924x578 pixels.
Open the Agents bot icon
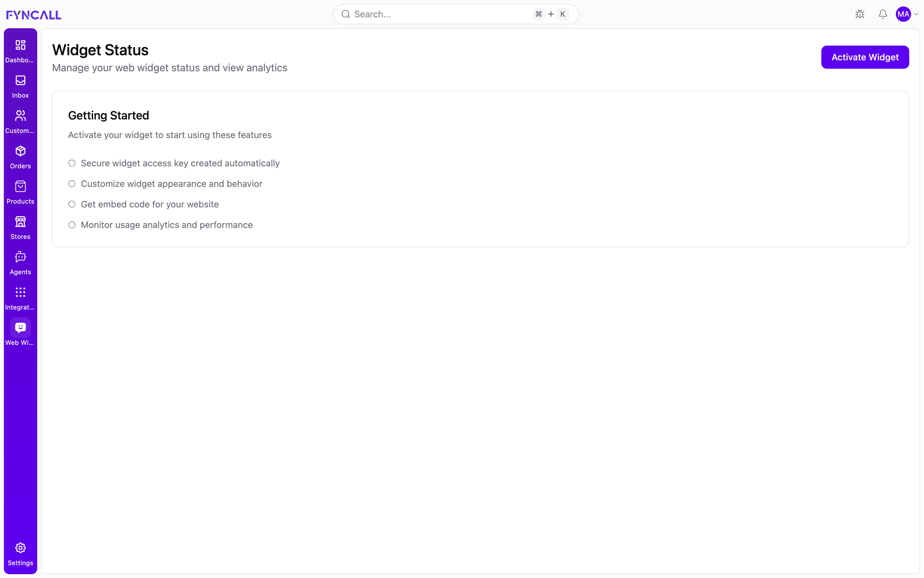point(20,257)
